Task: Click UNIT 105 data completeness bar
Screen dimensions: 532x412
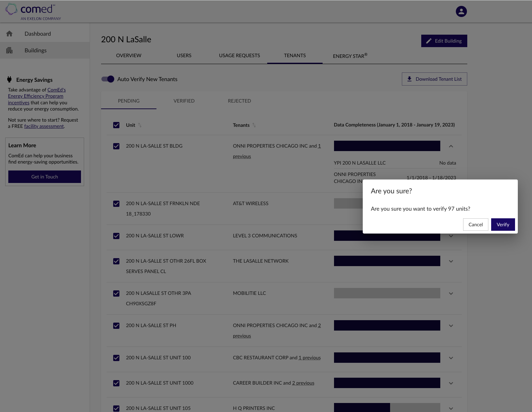Action: pyautogui.click(x=387, y=407)
